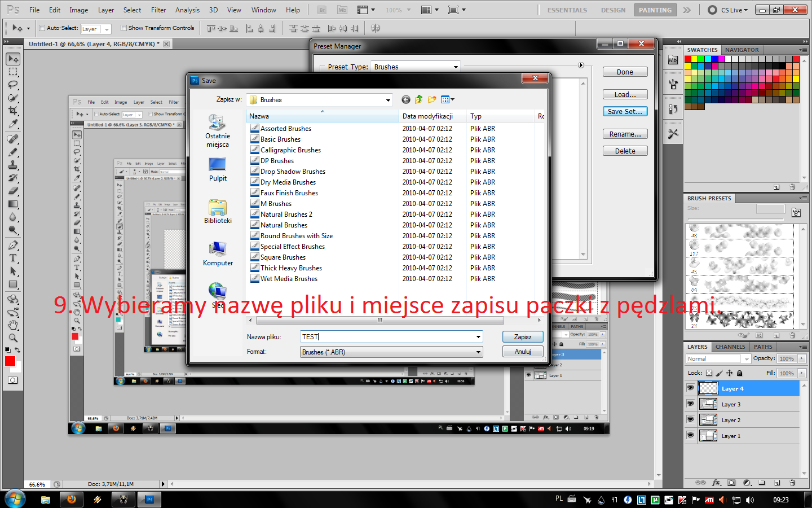Select the Pen tool

pos(13,245)
